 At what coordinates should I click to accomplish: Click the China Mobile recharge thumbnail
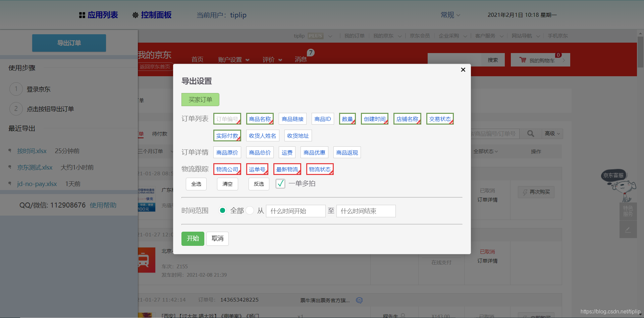point(147,199)
